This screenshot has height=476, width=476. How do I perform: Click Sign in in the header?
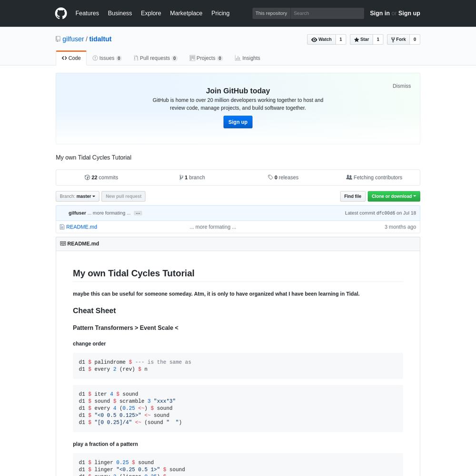380,13
